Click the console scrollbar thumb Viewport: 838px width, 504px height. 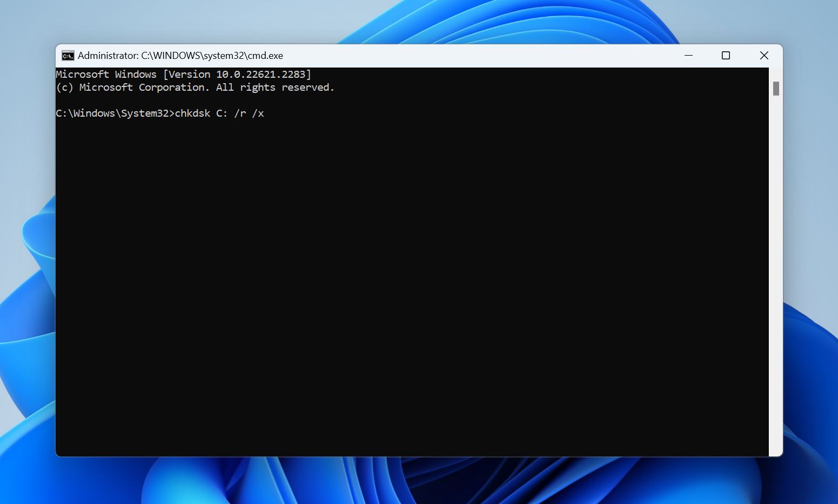coord(776,88)
